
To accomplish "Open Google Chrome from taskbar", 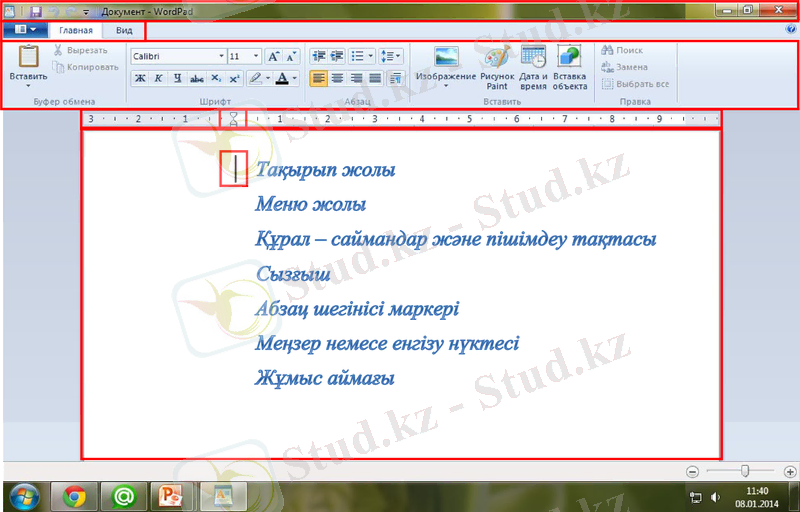I will pos(74,497).
